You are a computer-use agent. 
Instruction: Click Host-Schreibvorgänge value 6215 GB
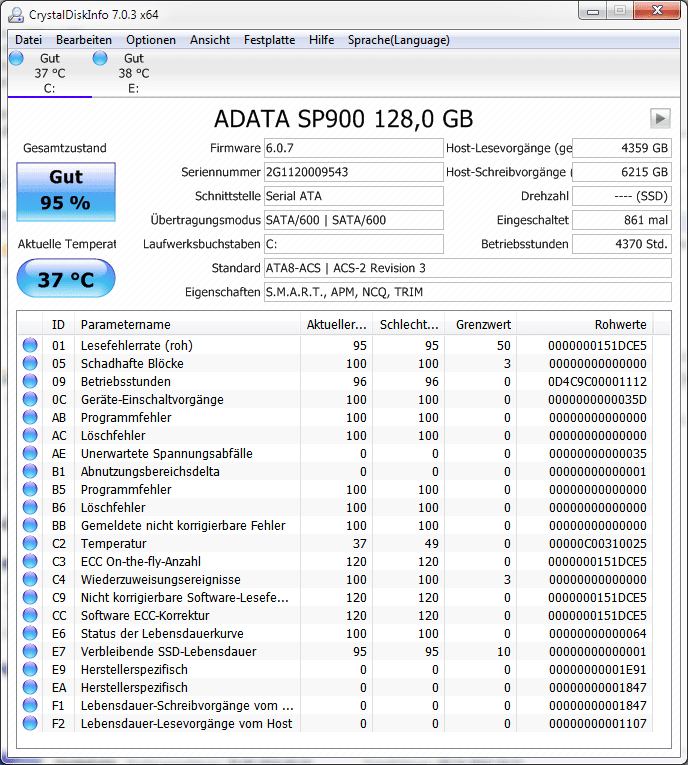point(622,172)
